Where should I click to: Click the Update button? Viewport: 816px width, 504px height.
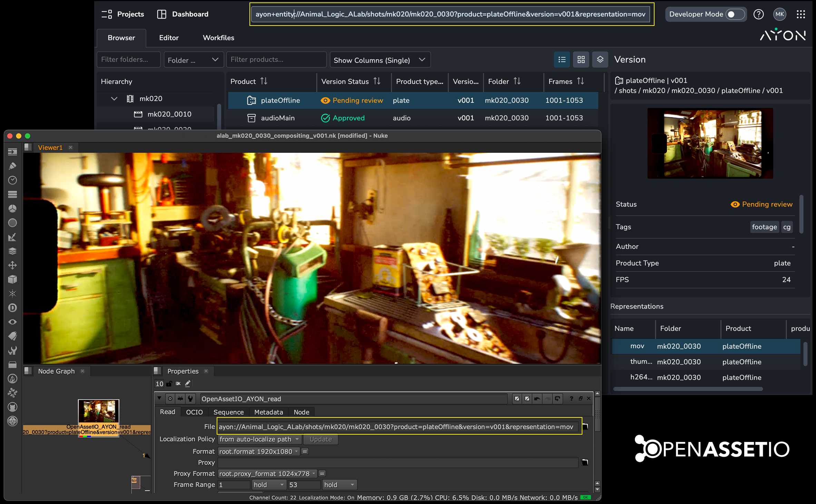point(320,439)
